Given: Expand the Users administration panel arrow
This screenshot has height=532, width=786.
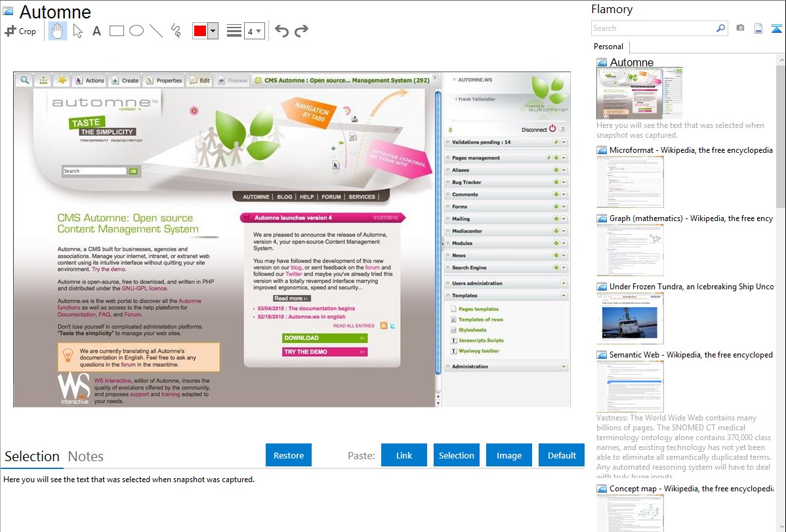Looking at the screenshot, I should tap(564, 283).
